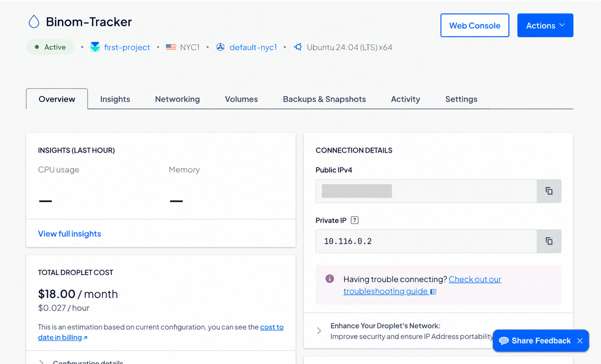
Task: Open Backups & Snapshots tab
Action: (324, 99)
